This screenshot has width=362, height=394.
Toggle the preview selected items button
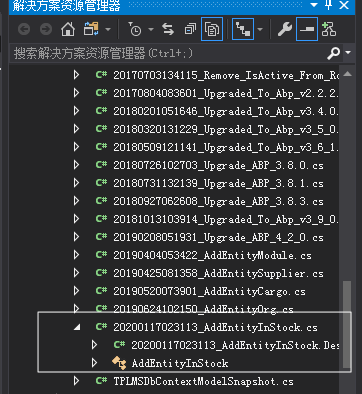(307, 30)
